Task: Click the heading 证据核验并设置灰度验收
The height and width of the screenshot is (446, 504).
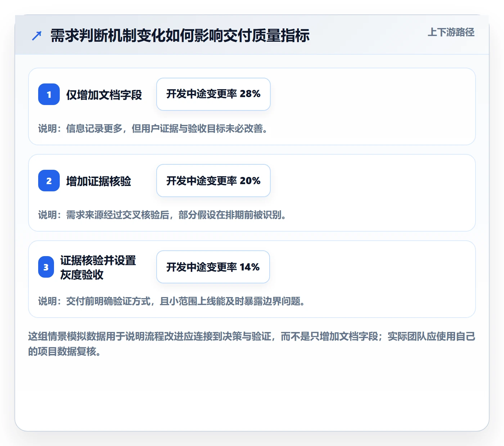Action: [x=98, y=267]
